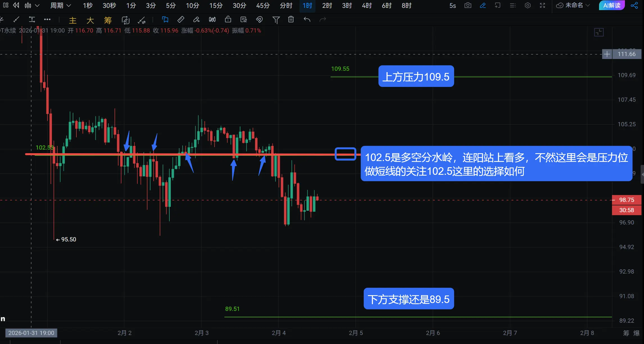Toggle the blue pencil drawing-mode icon
Viewport: 644px width, 344px height.
click(483, 5)
